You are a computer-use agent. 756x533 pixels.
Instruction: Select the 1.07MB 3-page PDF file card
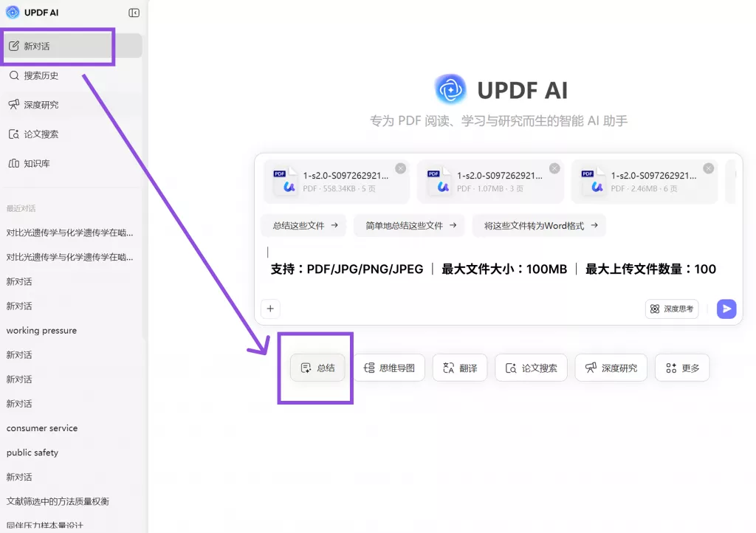pos(490,182)
